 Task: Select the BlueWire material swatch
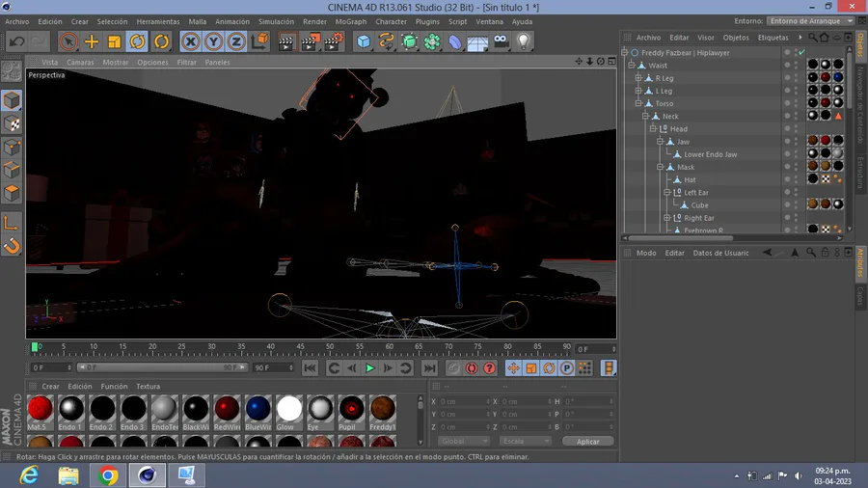(x=258, y=412)
